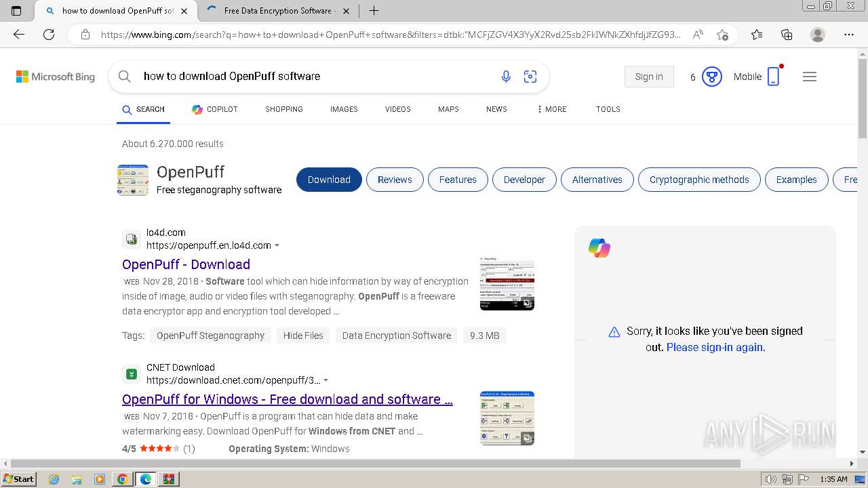Open CNET result screenshot thumbnail
This screenshot has width=868, height=488.
507,418
